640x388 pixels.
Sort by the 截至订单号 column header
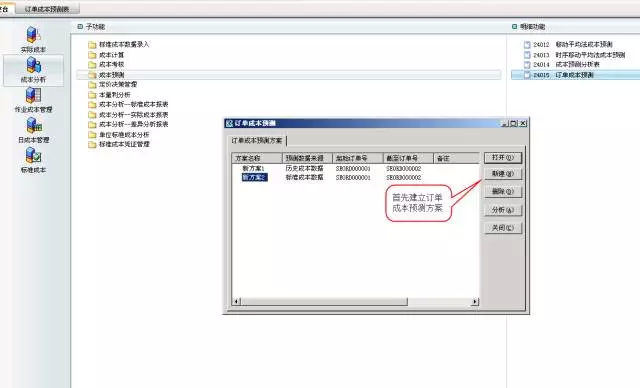coord(408,158)
